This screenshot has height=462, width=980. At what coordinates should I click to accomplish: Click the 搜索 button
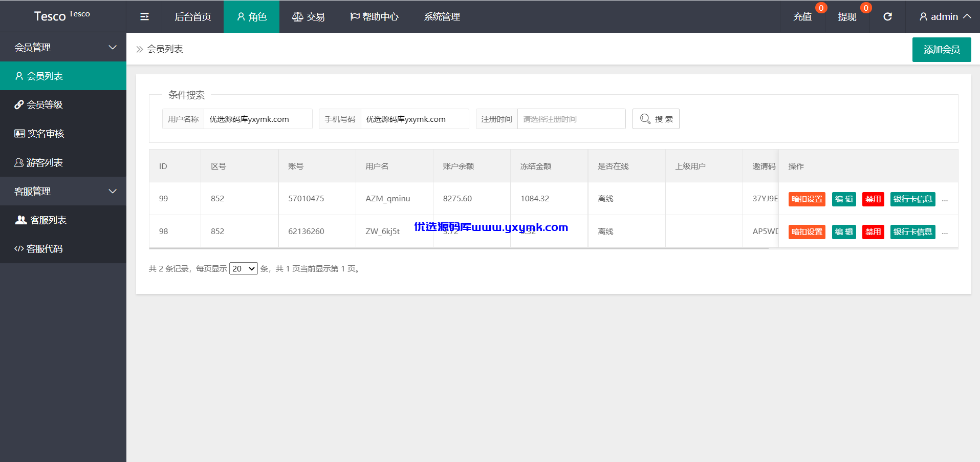tap(656, 119)
